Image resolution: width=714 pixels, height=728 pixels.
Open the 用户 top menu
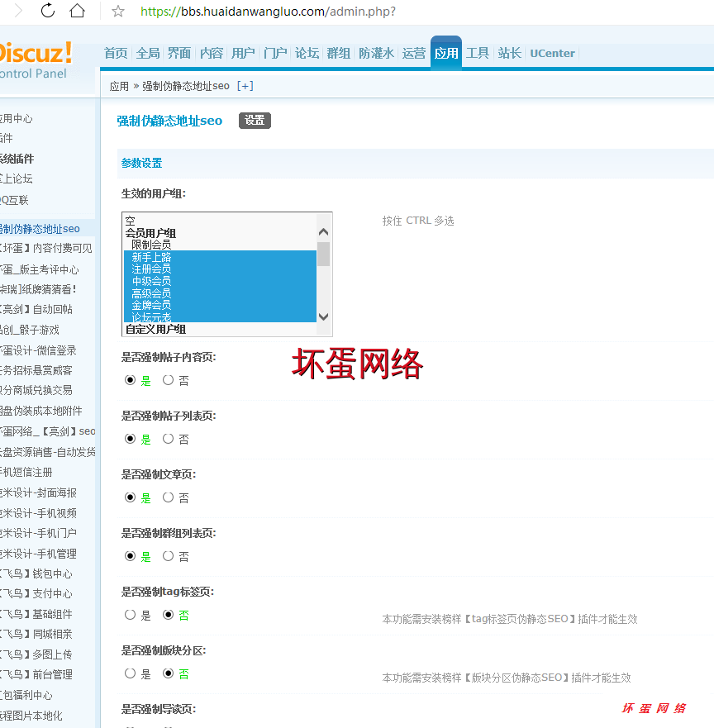pos(243,54)
